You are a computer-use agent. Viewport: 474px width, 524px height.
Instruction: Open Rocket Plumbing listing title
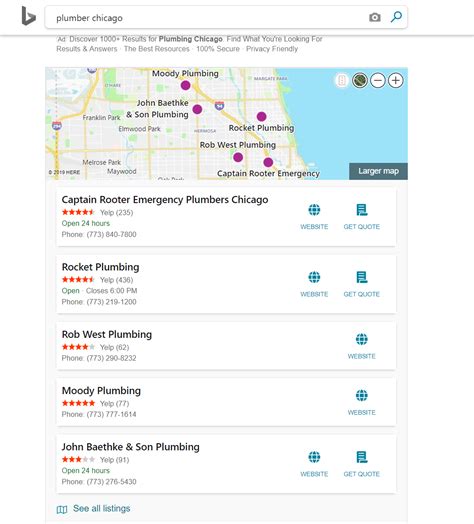point(100,267)
